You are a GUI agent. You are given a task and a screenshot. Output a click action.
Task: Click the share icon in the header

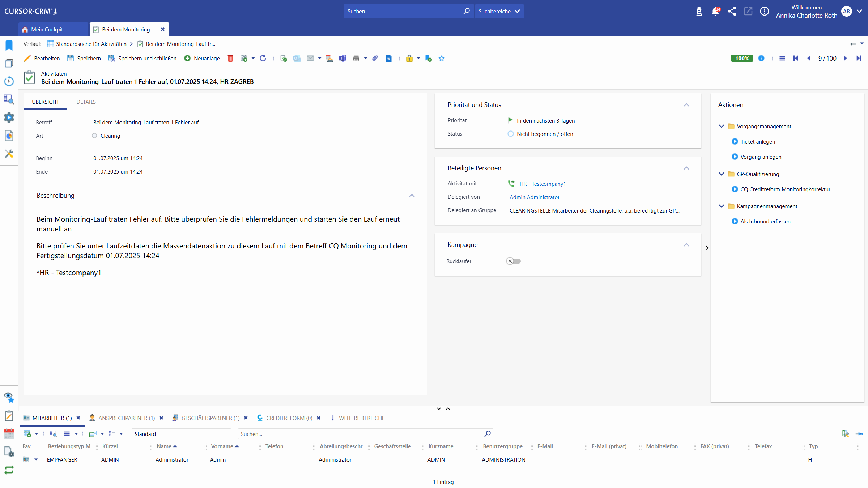click(x=732, y=11)
